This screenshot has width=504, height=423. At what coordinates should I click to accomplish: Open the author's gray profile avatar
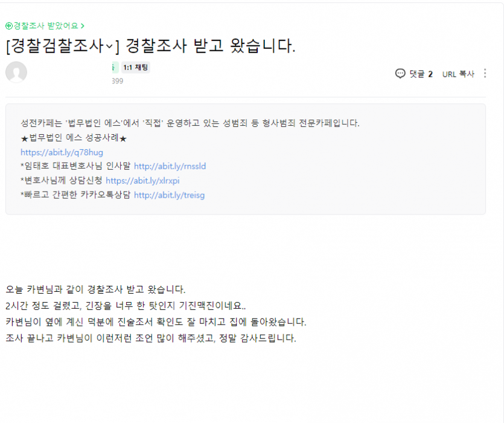(16, 72)
